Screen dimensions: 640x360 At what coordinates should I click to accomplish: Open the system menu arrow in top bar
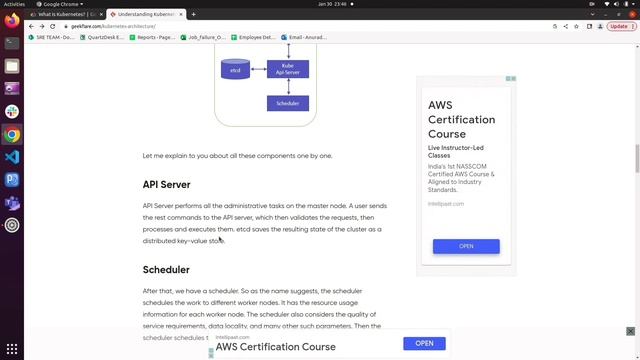coord(634,4)
